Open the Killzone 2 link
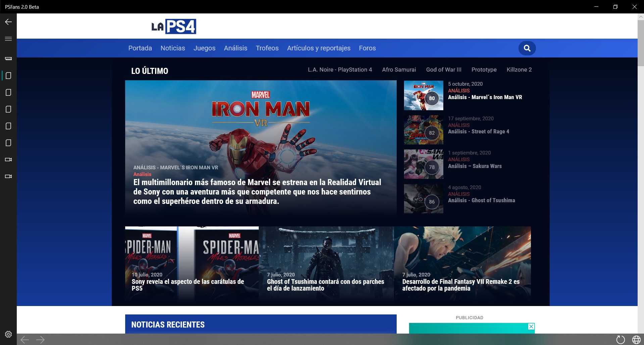The width and height of the screenshot is (644, 345). (x=519, y=70)
